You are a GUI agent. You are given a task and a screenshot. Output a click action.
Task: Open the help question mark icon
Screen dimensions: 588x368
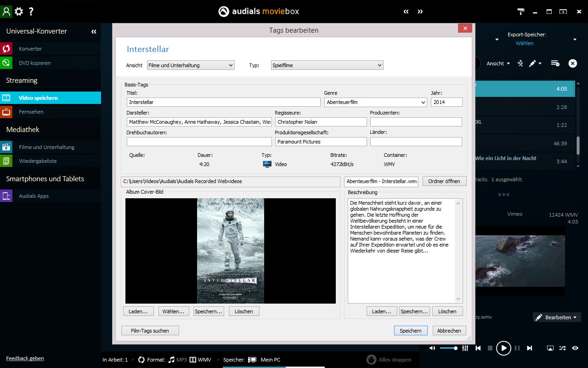pos(31,11)
